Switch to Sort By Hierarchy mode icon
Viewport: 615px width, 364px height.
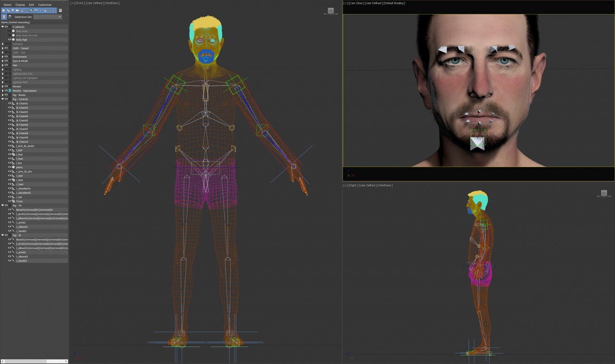10,17
